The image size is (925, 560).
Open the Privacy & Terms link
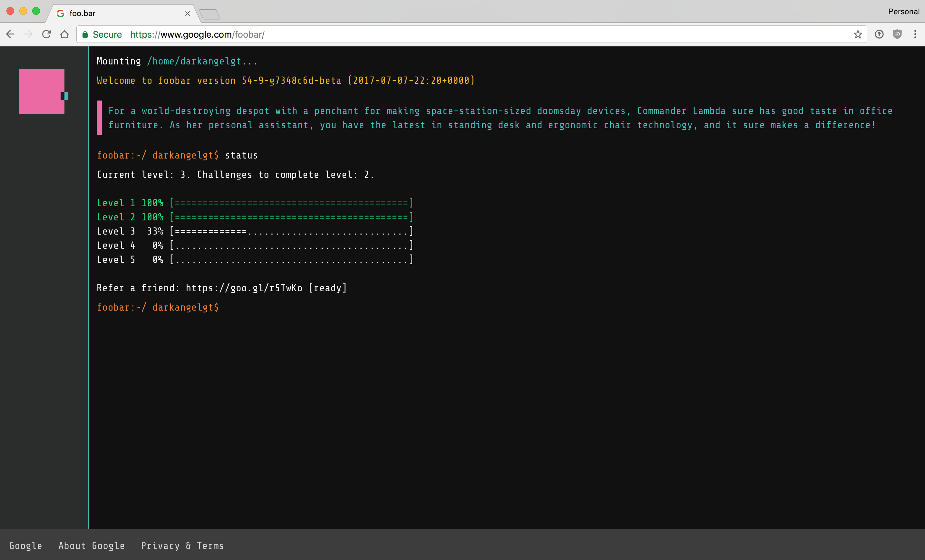pyautogui.click(x=182, y=546)
